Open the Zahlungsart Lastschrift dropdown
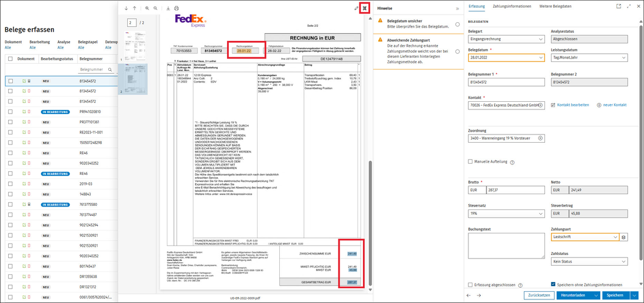The height and width of the screenshot is (303, 644). pos(585,237)
